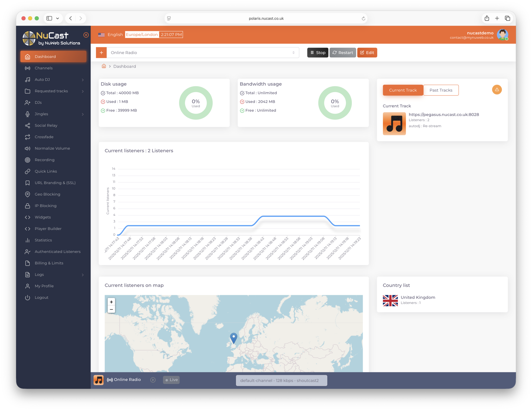Zoom in on the listeners map
The image size is (532, 410).
(111, 302)
